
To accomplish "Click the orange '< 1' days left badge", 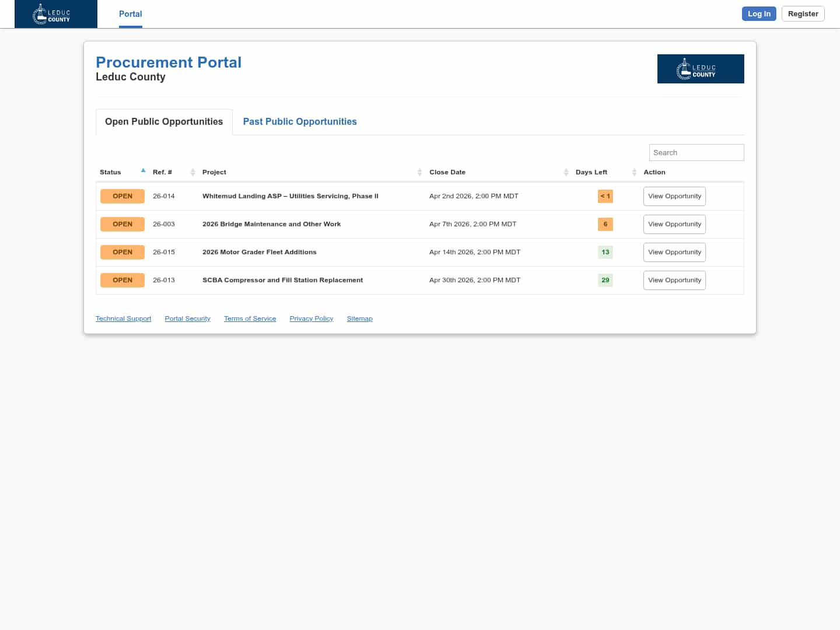I will [605, 196].
